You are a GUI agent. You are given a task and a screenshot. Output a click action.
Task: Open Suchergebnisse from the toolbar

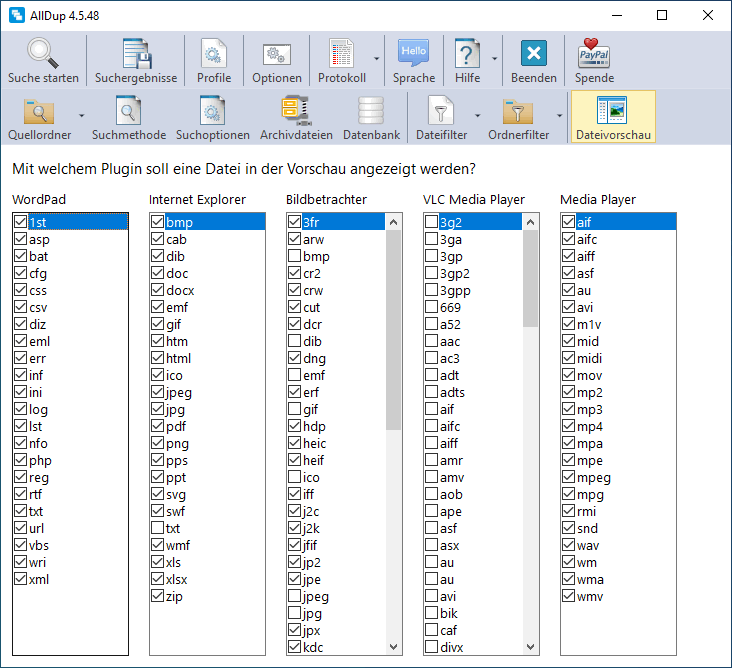[x=136, y=54]
